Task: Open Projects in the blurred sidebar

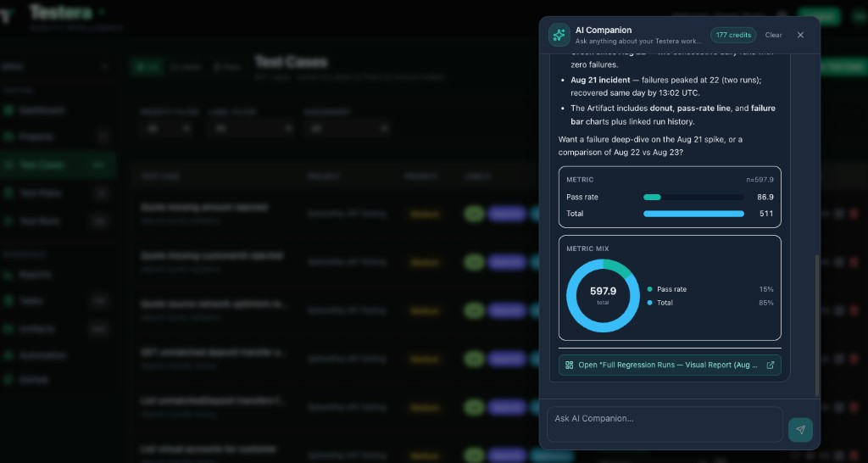Action: (36, 137)
